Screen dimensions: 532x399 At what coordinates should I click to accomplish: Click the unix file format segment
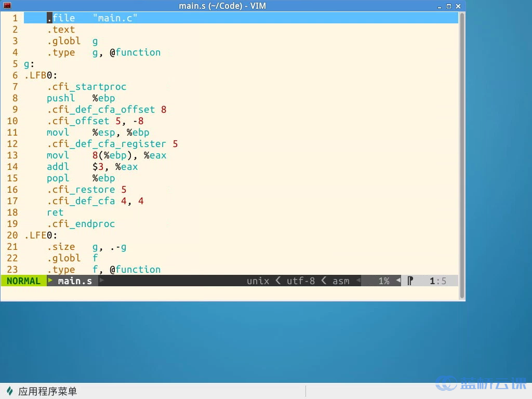pos(258,281)
